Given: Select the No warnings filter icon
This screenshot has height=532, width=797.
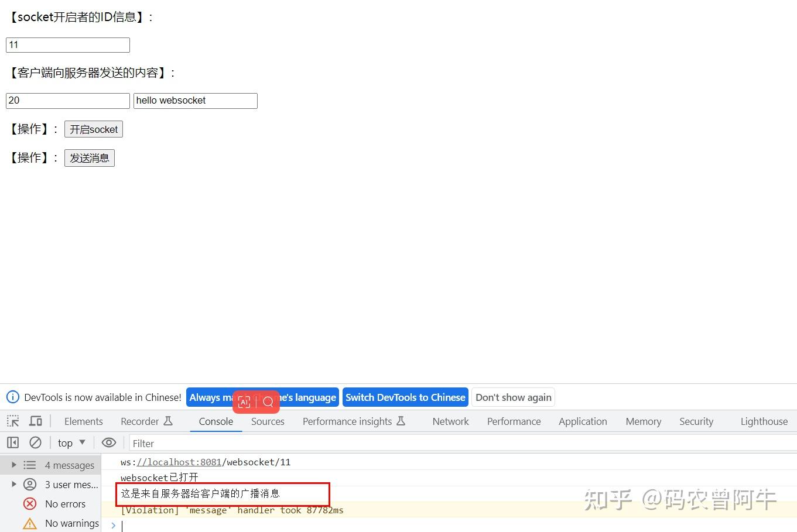Looking at the screenshot, I should tap(30, 523).
